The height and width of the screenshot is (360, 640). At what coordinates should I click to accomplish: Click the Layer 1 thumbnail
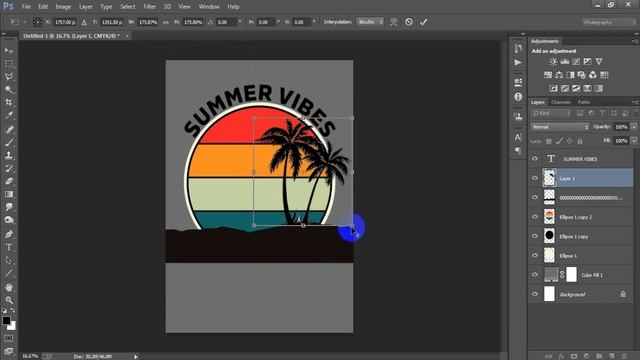coord(549,178)
